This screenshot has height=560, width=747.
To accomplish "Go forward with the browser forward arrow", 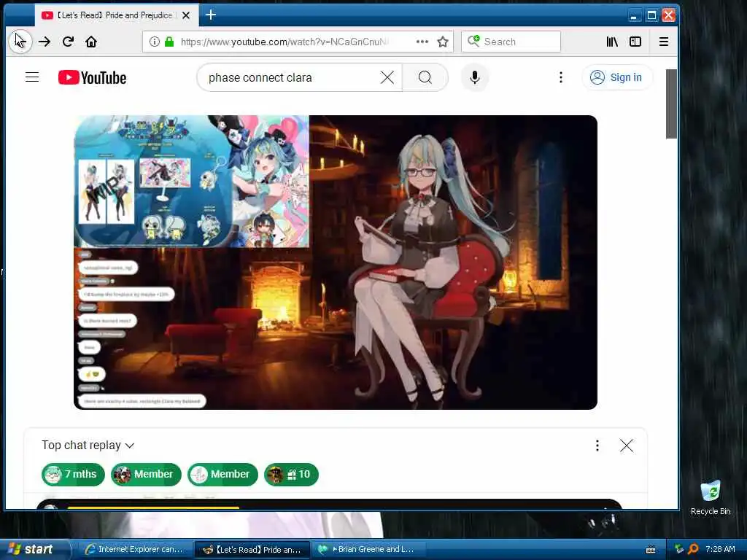I will (x=44, y=42).
